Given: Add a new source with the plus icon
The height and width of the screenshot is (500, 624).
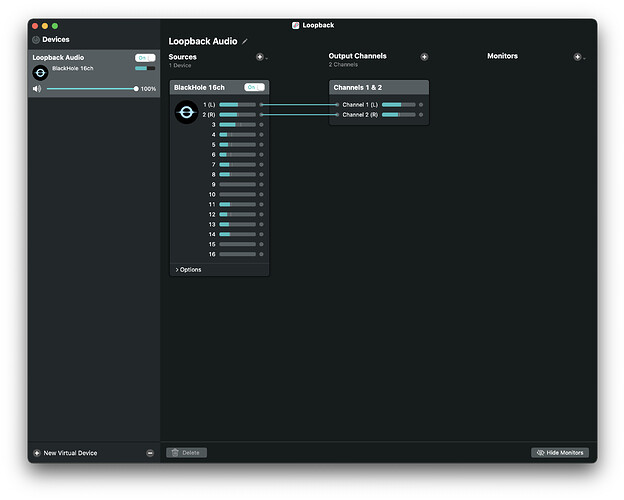Looking at the screenshot, I should click(x=259, y=57).
